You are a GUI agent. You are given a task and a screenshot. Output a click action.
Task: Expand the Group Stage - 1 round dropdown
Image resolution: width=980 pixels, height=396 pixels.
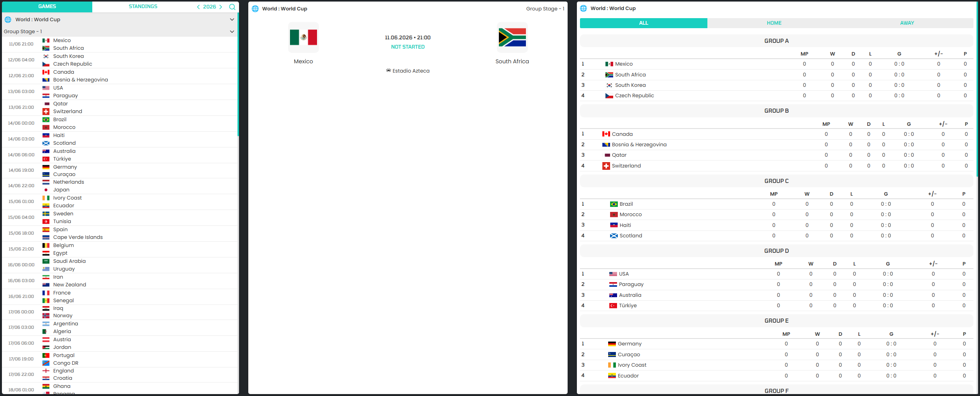(x=232, y=31)
